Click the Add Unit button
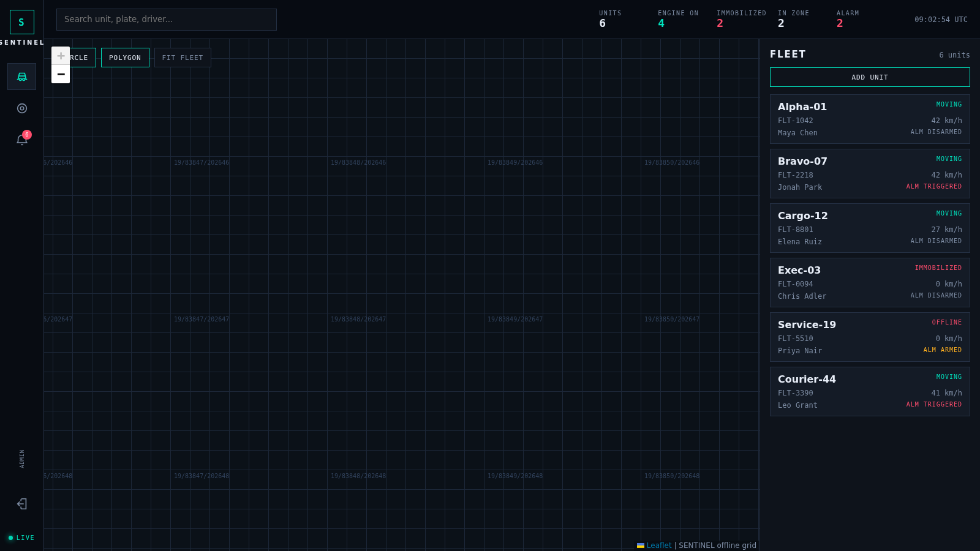 pyautogui.click(x=870, y=77)
